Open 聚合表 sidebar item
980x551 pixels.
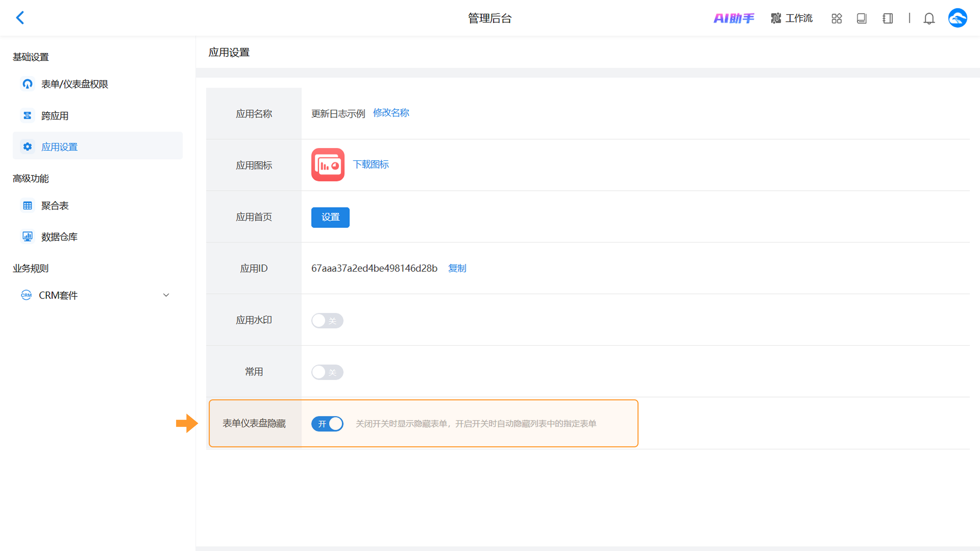[55, 206]
